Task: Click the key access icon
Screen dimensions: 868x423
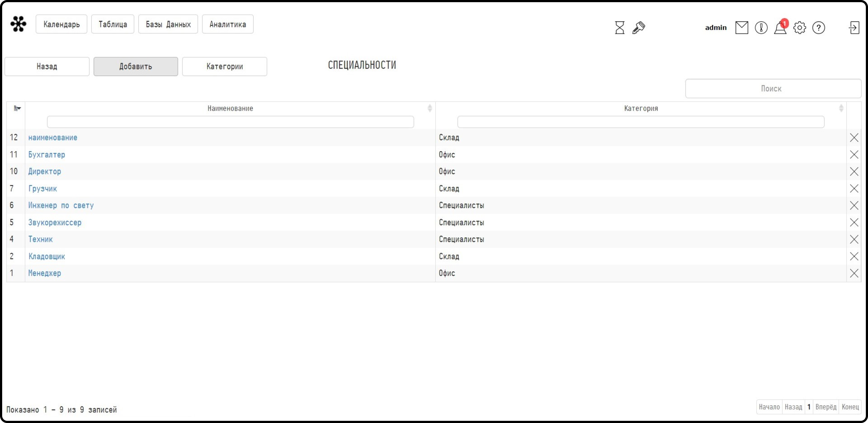Action: (639, 27)
